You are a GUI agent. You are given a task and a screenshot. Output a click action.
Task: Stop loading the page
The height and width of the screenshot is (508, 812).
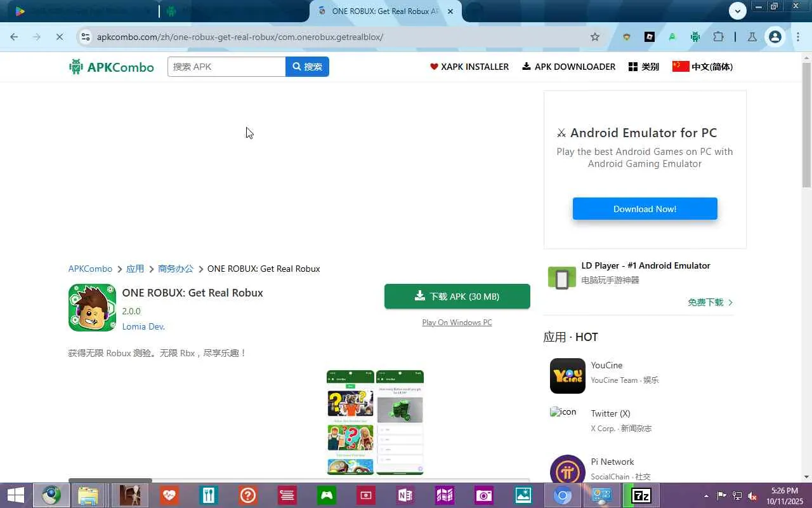tap(59, 37)
